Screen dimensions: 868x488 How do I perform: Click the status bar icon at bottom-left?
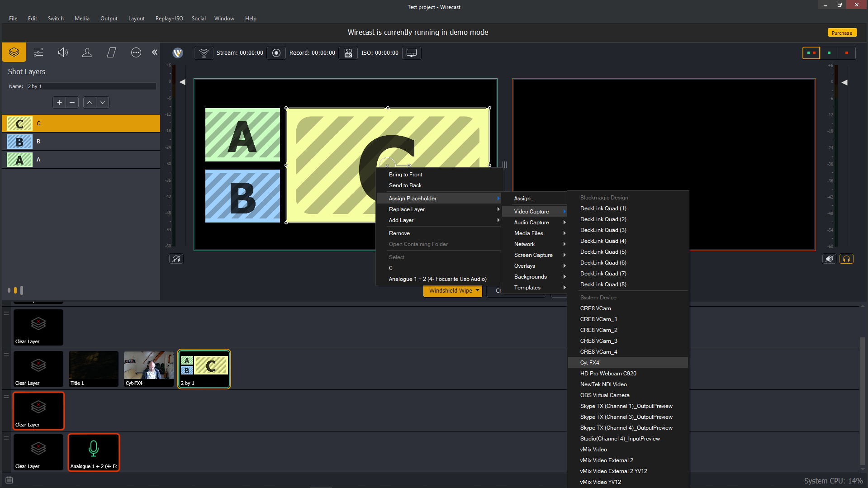coord(9,480)
